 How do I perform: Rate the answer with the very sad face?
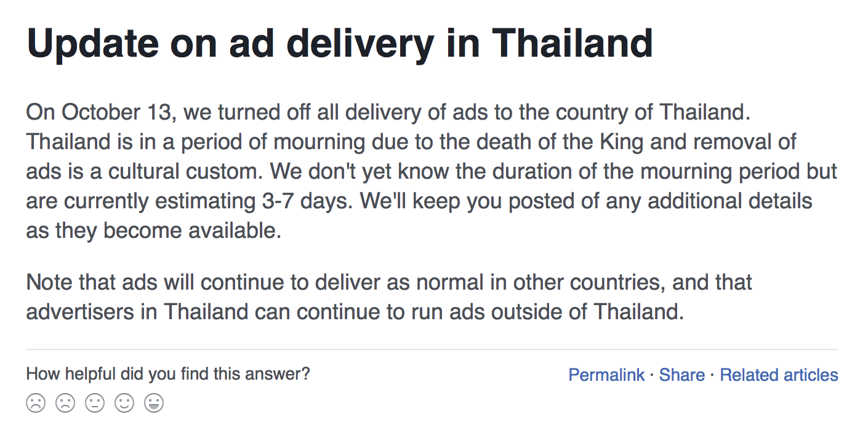(x=36, y=404)
